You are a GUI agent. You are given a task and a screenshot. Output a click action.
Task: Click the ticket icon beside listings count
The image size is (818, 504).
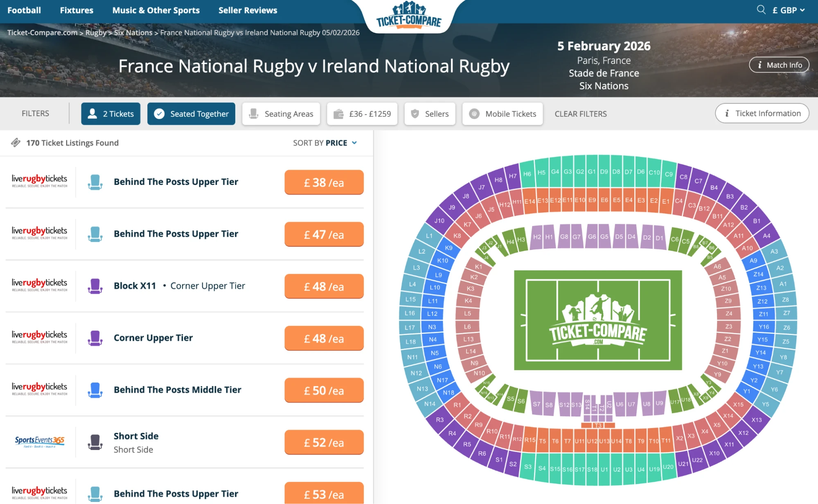16,143
